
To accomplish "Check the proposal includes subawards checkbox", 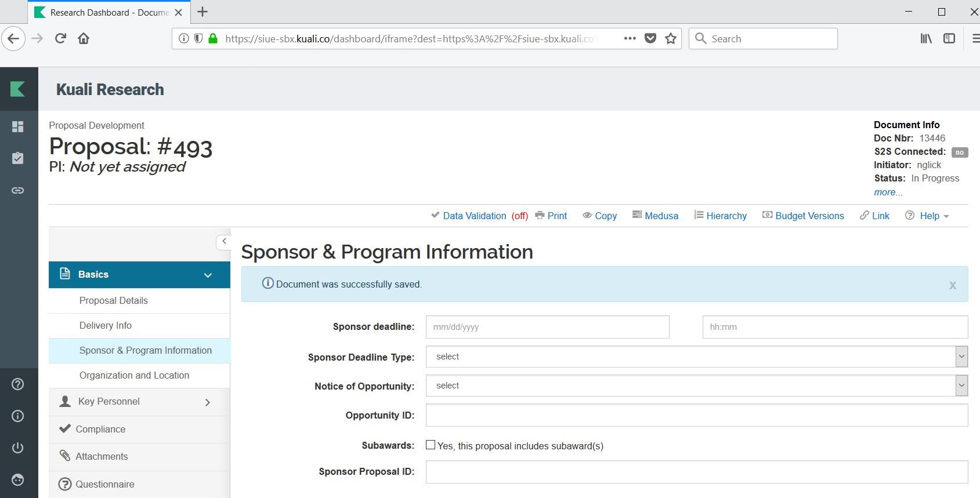I will [x=431, y=445].
